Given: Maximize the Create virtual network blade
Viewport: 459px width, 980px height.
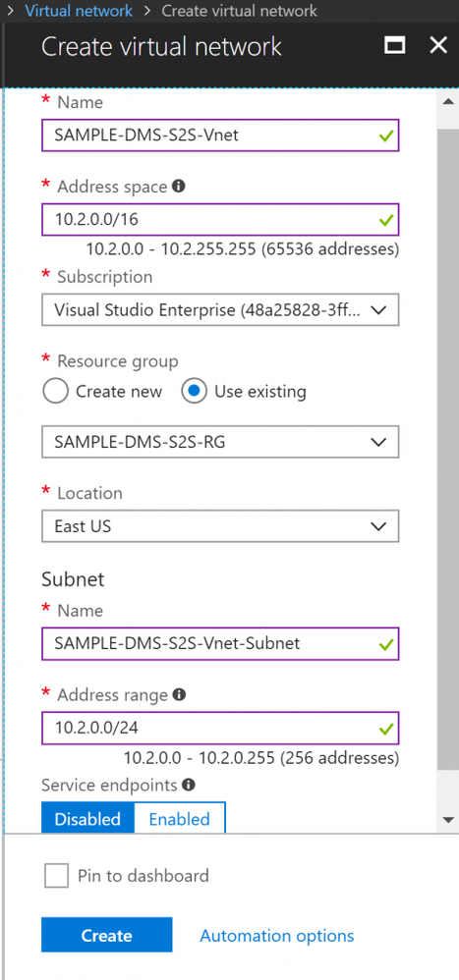Looking at the screenshot, I should (x=395, y=45).
